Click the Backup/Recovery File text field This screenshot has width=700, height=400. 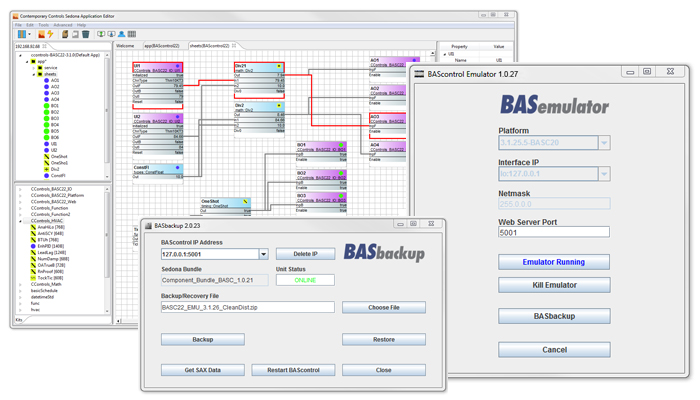click(x=247, y=308)
